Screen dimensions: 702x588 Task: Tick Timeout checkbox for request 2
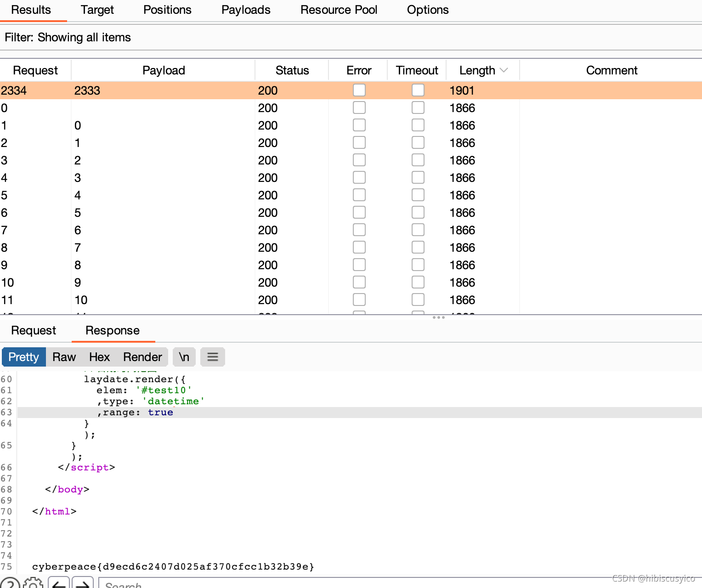pos(418,142)
